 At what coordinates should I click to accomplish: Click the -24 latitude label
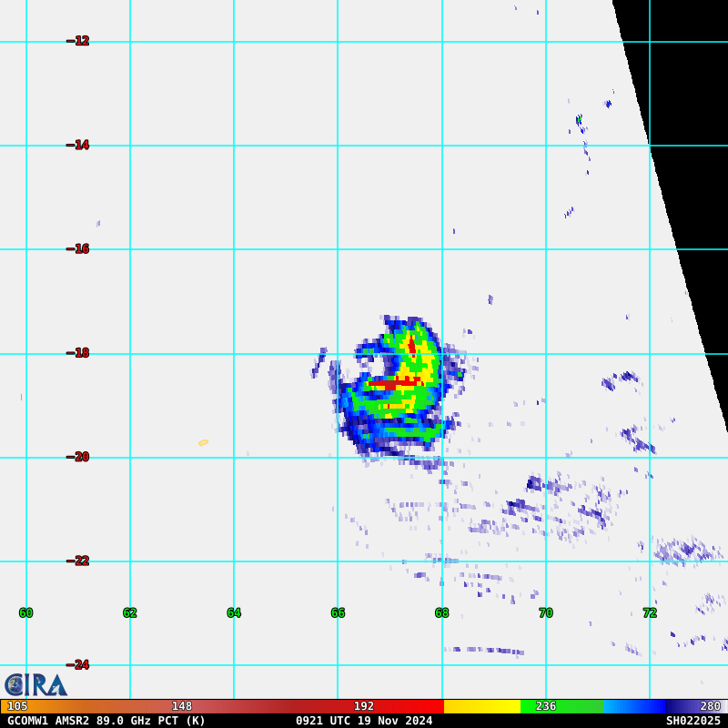point(78,664)
